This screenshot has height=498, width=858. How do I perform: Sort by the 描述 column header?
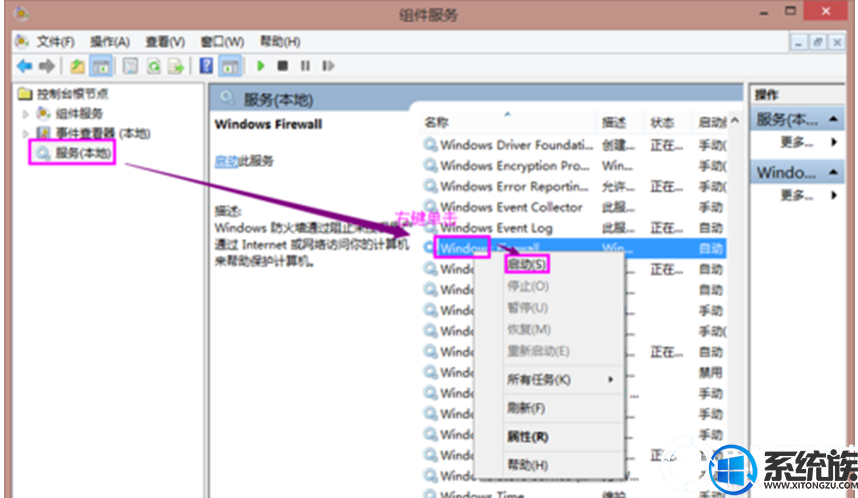[614, 122]
